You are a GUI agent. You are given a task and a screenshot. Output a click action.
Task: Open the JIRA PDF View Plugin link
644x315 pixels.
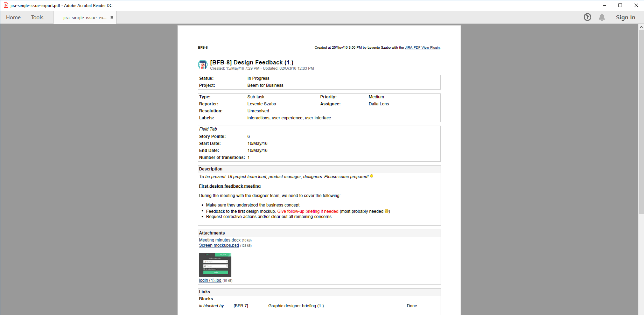point(422,48)
